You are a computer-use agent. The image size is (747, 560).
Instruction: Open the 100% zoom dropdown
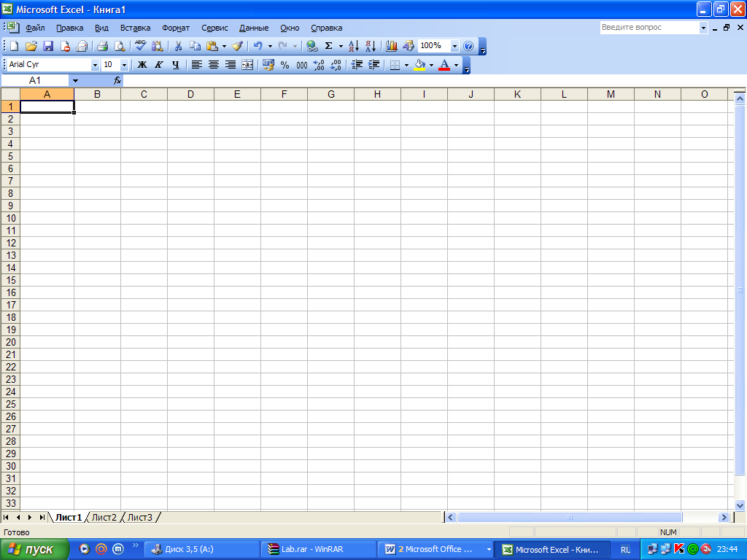(454, 46)
